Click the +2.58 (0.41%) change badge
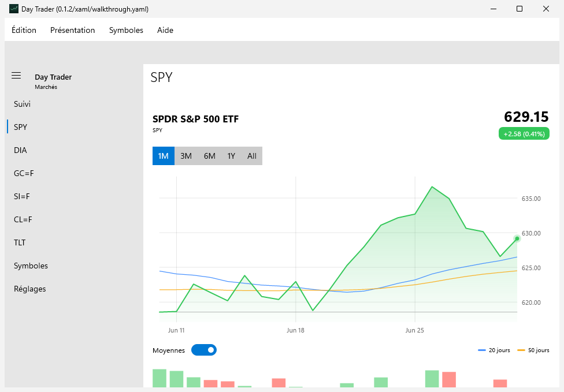Viewport: 564px width, 392px height. coord(524,134)
